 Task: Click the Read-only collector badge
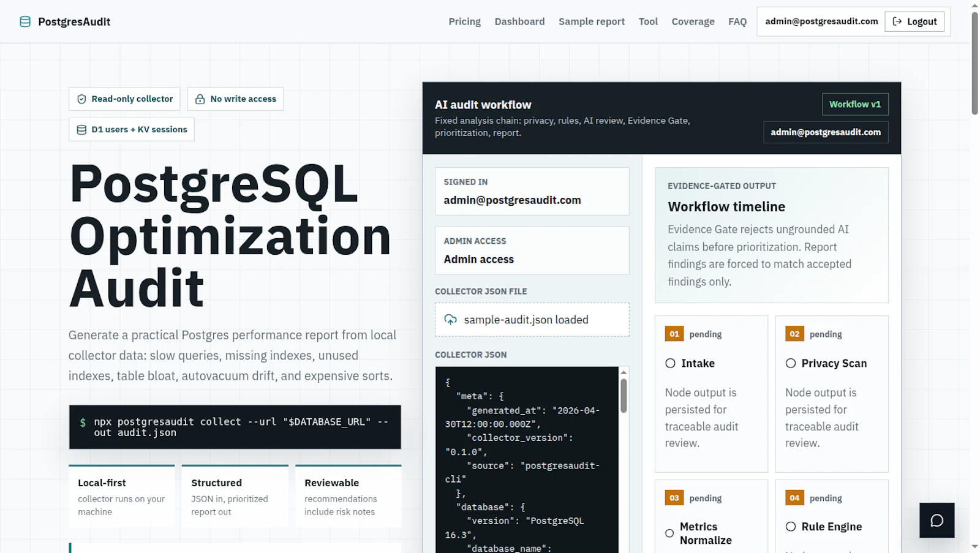pos(124,99)
